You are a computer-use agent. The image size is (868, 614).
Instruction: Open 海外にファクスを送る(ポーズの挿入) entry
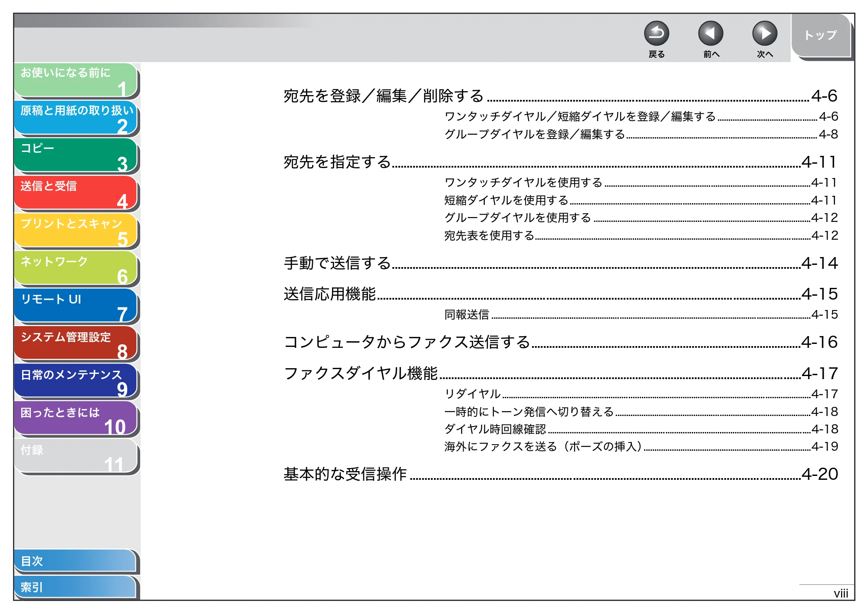point(641,446)
